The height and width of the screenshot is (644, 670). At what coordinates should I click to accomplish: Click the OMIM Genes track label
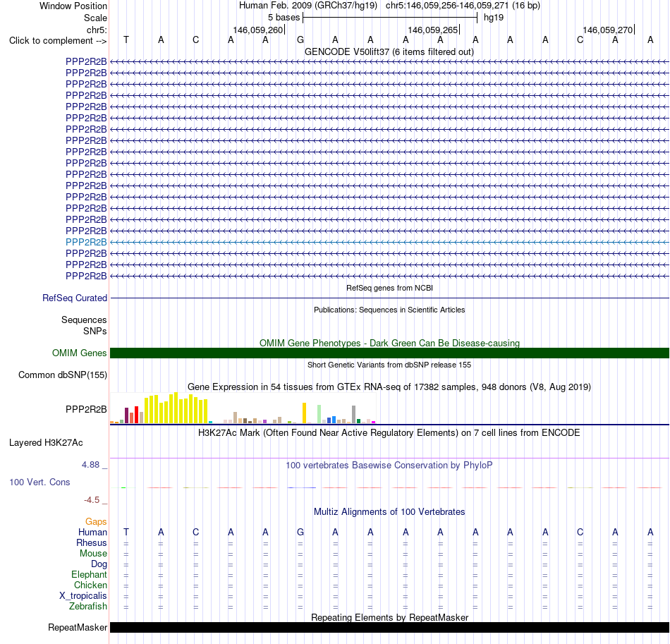pos(79,353)
